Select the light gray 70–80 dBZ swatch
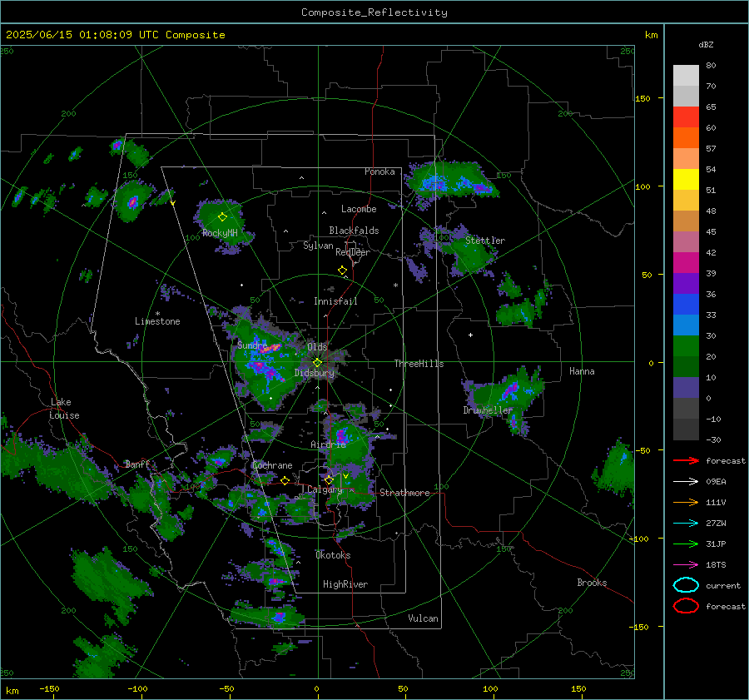The image size is (749, 700). click(686, 76)
